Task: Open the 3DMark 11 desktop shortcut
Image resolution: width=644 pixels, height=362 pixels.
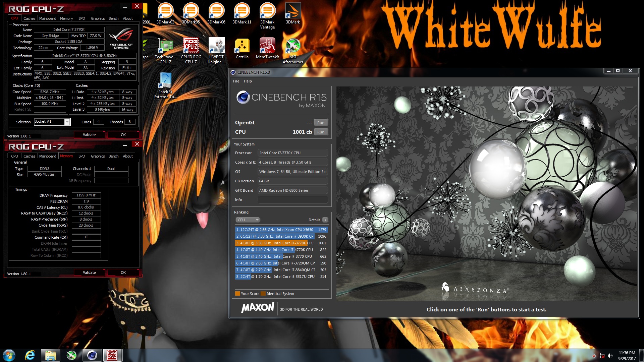Action: coord(242,13)
